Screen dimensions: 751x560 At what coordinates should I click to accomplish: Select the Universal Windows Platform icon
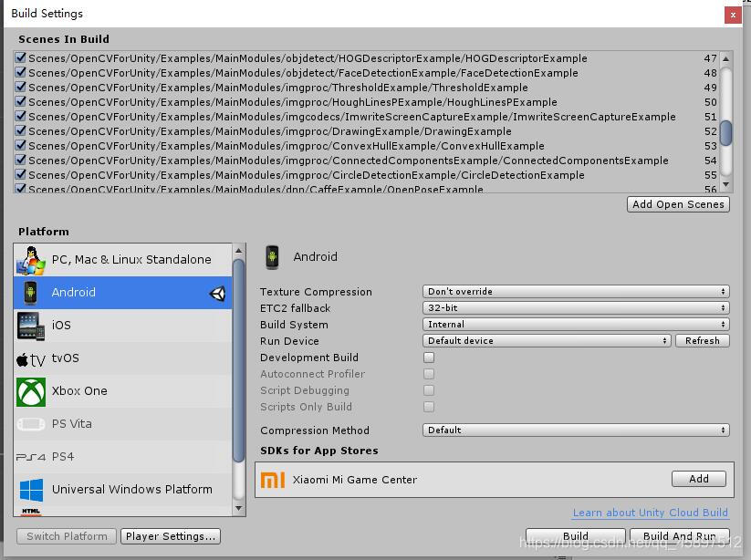click(x=31, y=490)
